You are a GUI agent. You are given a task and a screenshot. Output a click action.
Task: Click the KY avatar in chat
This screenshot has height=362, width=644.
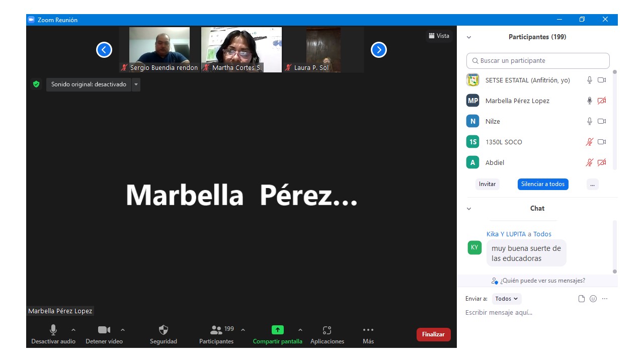pos(474,247)
